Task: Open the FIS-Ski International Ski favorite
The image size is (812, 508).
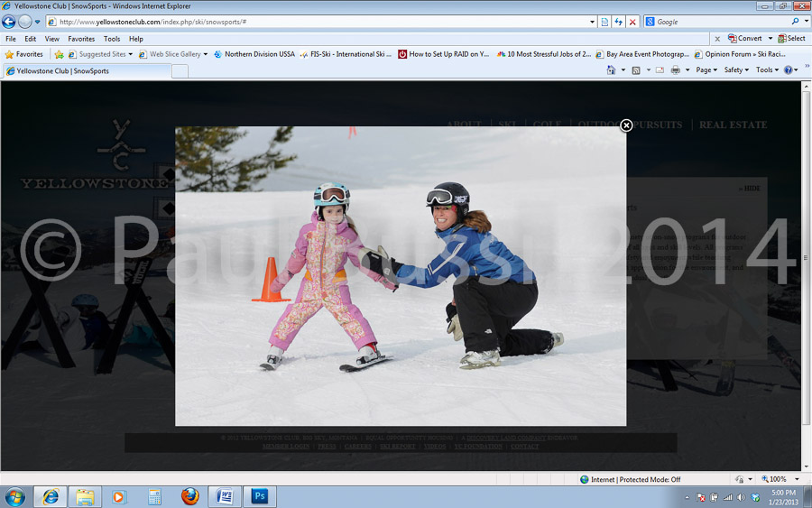Action: click(x=346, y=54)
